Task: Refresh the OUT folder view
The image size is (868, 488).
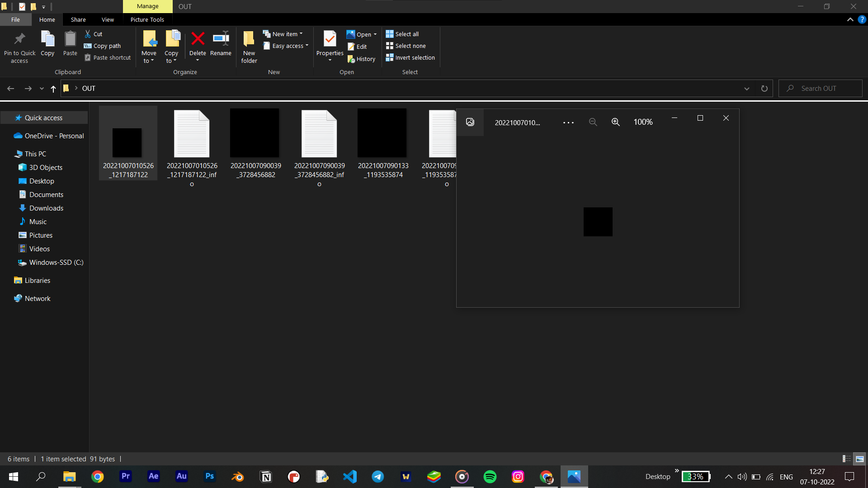Action: 764,89
